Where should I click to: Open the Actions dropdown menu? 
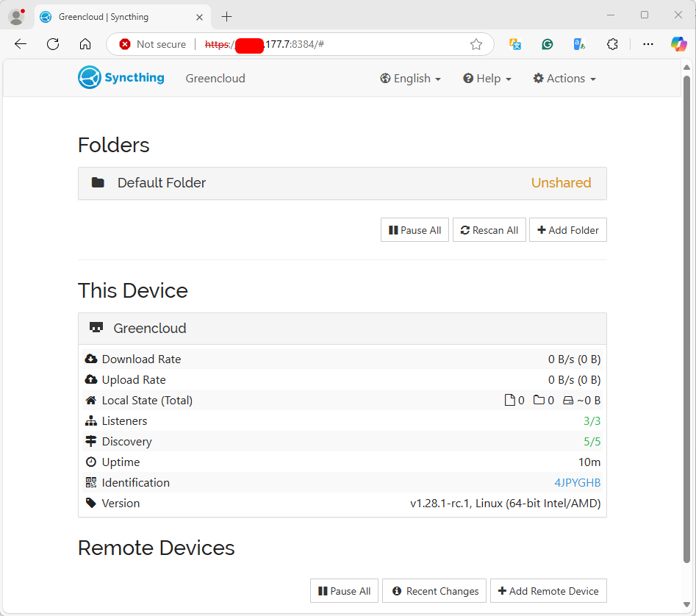tap(564, 79)
